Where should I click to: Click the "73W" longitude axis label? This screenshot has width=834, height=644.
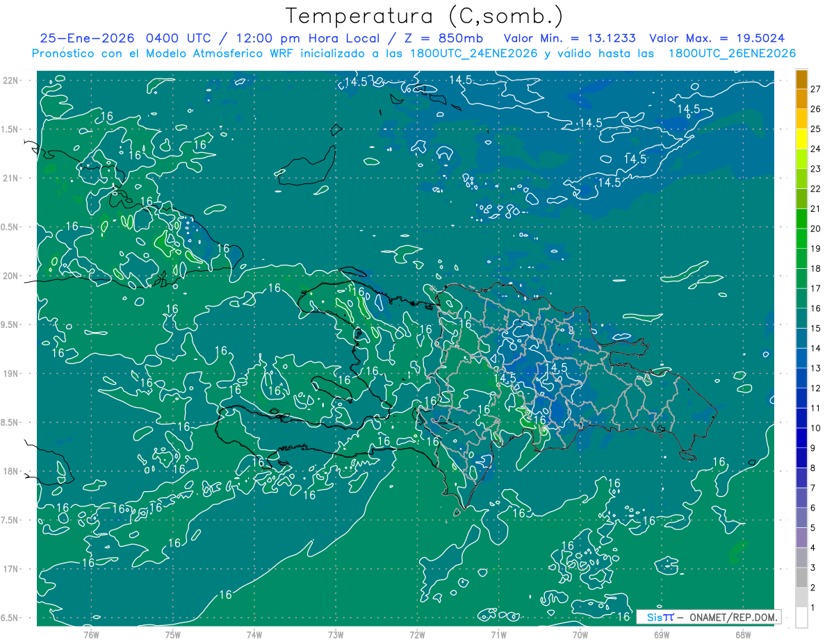(x=336, y=634)
